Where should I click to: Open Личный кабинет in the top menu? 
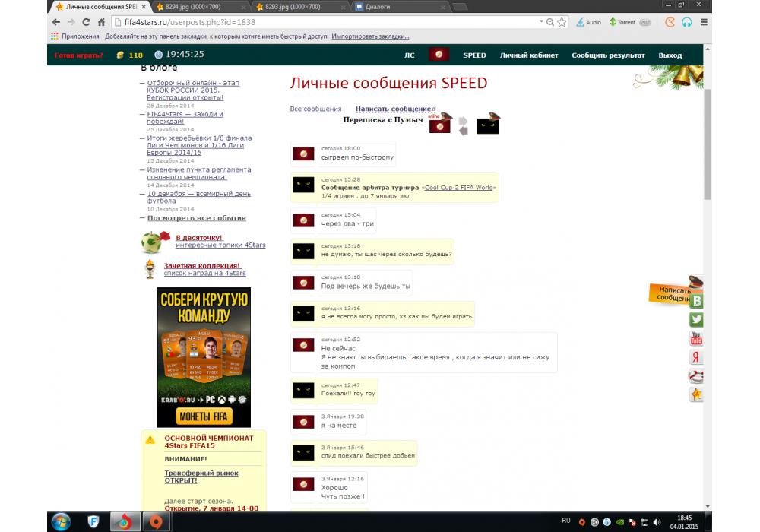click(528, 55)
